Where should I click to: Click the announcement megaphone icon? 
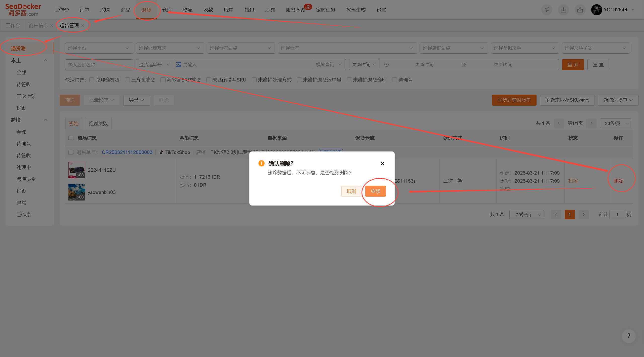(547, 10)
